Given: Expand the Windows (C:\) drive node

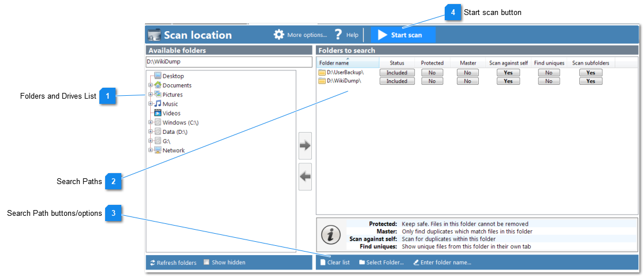Looking at the screenshot, I should pos(150,122).
